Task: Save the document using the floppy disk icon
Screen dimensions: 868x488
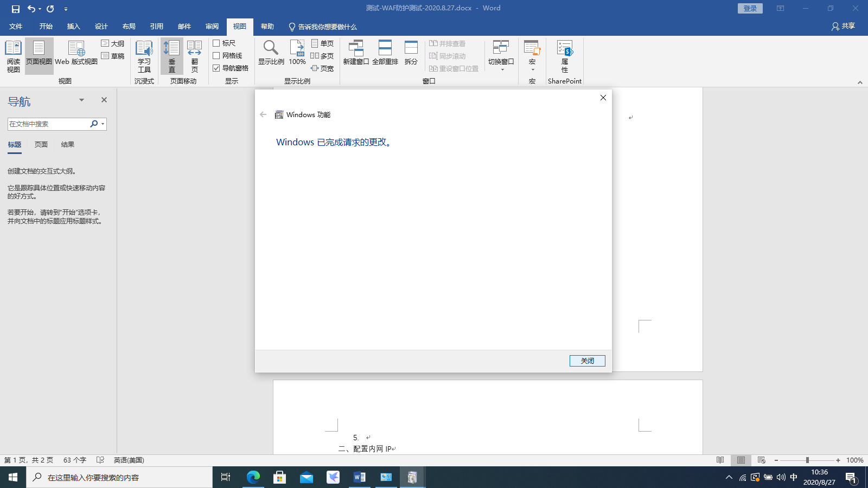Action: tap(15, 9)
